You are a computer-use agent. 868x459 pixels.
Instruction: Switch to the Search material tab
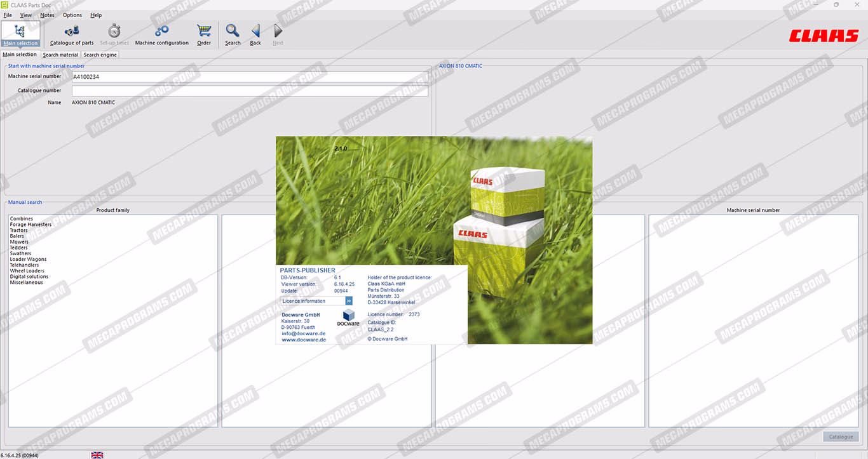(60, 55)
